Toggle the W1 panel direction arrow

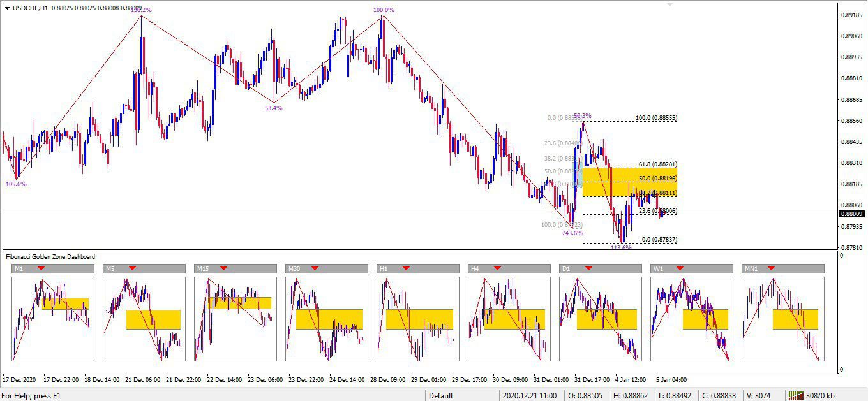pos(680,268)
